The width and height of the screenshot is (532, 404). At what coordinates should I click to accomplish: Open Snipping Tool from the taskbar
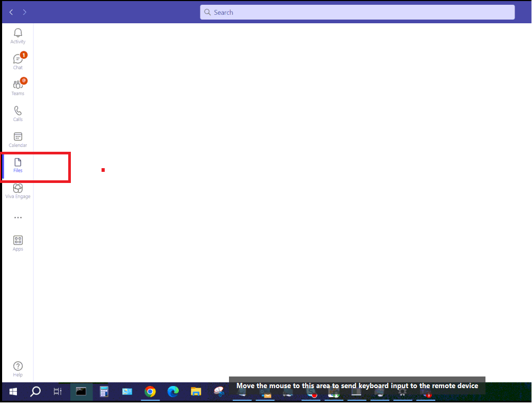[x=219, y=392]
